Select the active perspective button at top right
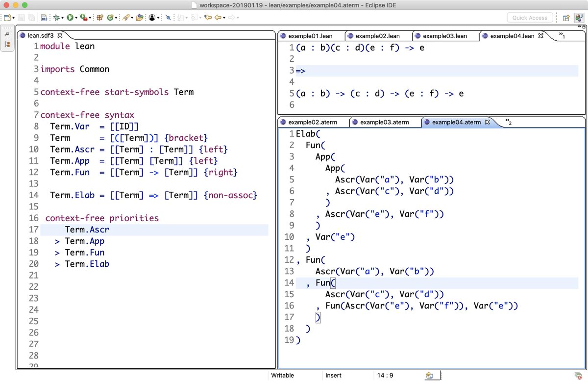 tap(578, 18)
